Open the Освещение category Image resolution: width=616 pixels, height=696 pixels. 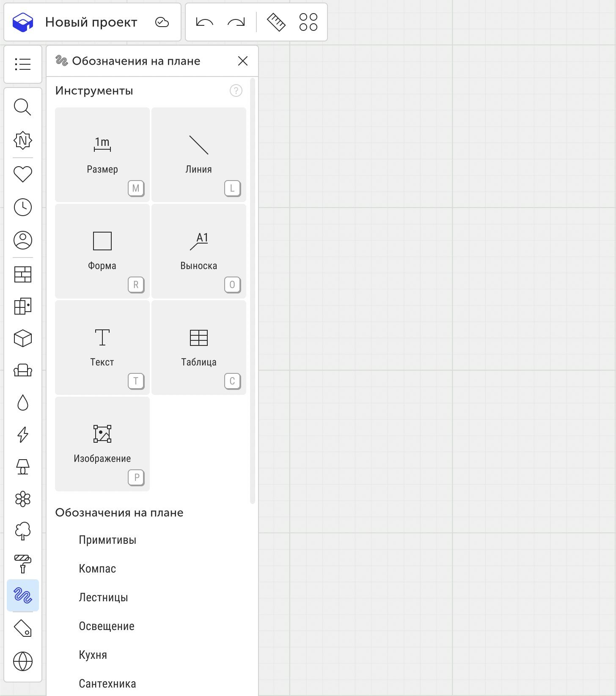point(107,626)
